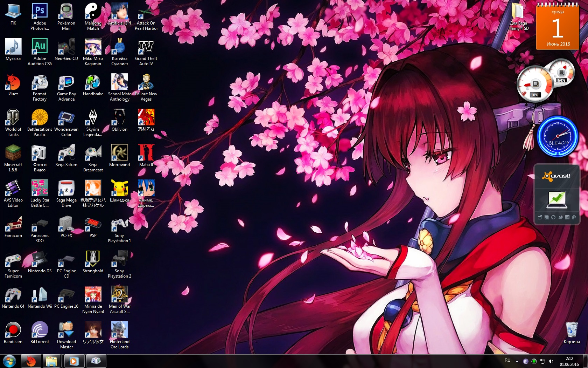Click the Windows Start button
The height and width of the screenshot is (368, 588).
9,361
